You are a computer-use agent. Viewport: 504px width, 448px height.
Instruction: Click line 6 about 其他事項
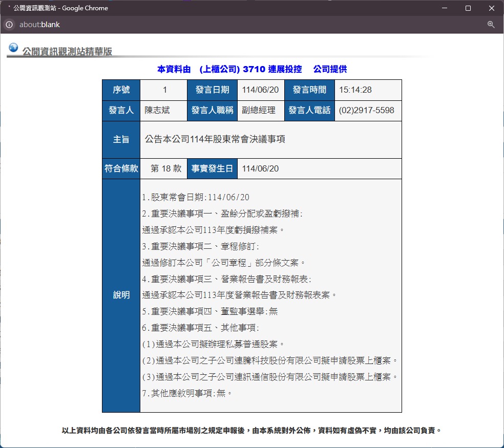tap(201, 328)
